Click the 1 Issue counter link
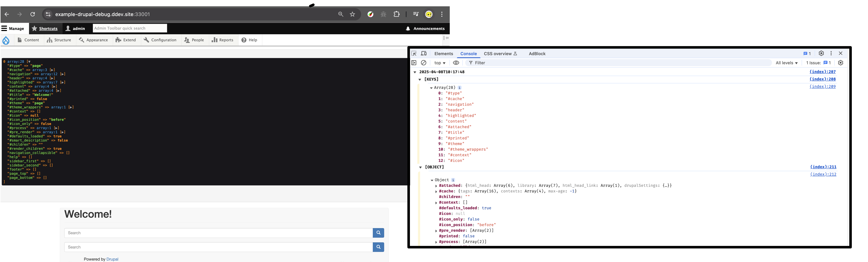Image resolution: width=868 pixels, height=262 pixels. pos(818,63)
